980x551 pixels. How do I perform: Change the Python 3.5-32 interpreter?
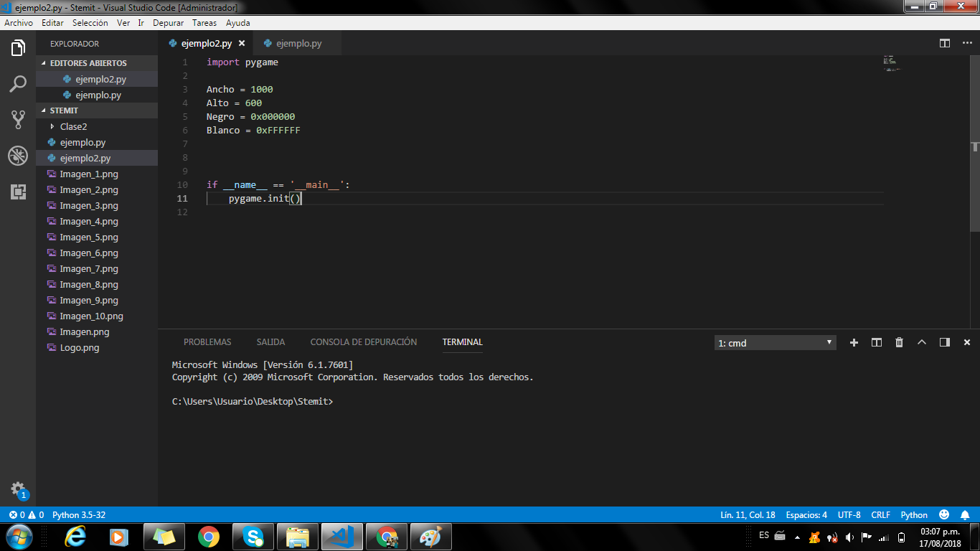click(79, 515)
